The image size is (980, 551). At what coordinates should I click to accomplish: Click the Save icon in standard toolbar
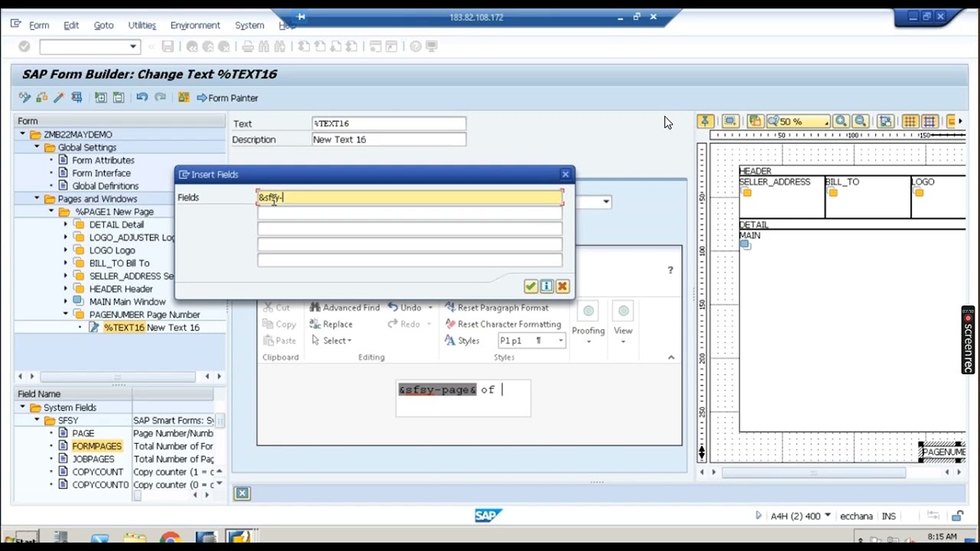168,47
